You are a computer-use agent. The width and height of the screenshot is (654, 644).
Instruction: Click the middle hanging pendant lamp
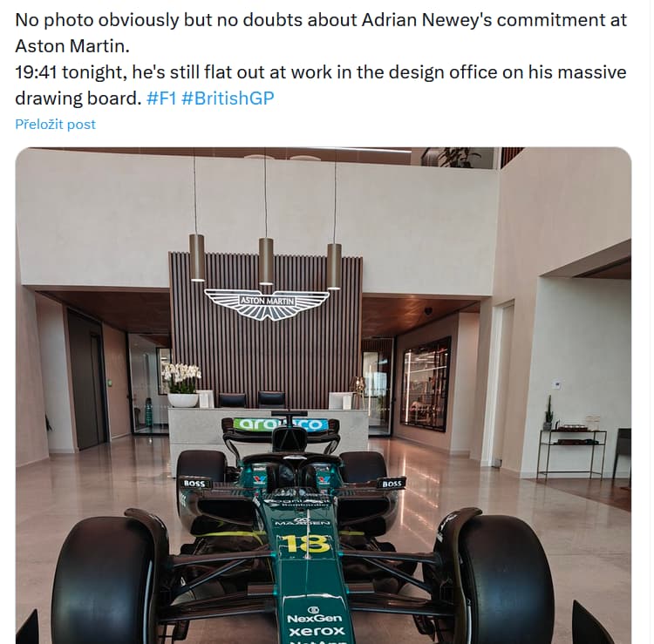[x=266, y=261]
